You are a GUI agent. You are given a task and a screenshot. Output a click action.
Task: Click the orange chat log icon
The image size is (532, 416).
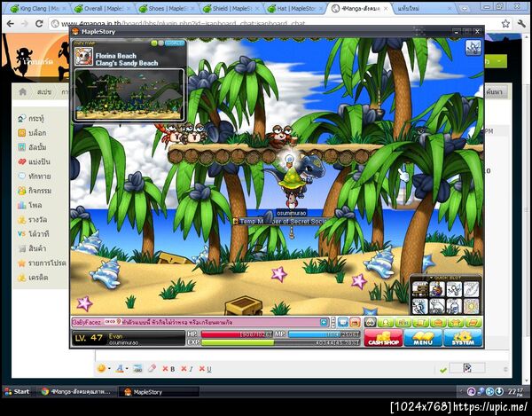pos(355,322)
